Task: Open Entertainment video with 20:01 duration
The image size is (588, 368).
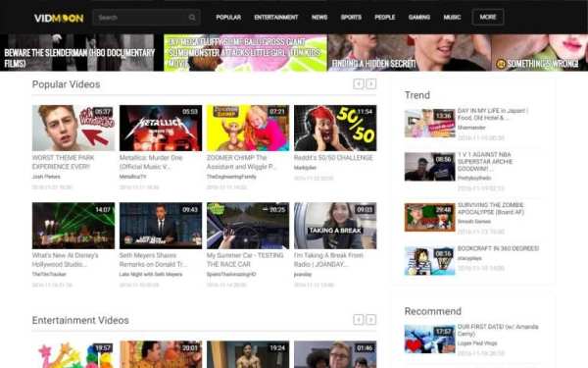Action: pyautogui.click(x=161, y=354)
